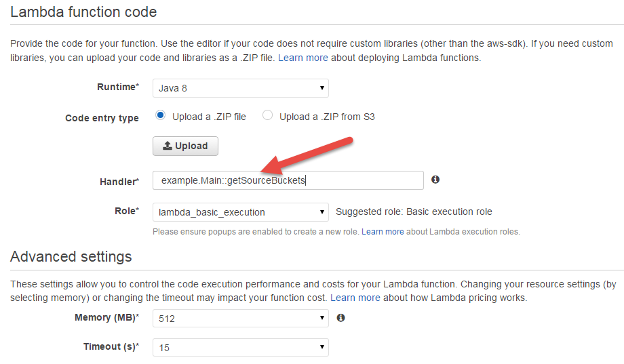Open Learn more about deploying Lambda functions

(x=303, y=58)
